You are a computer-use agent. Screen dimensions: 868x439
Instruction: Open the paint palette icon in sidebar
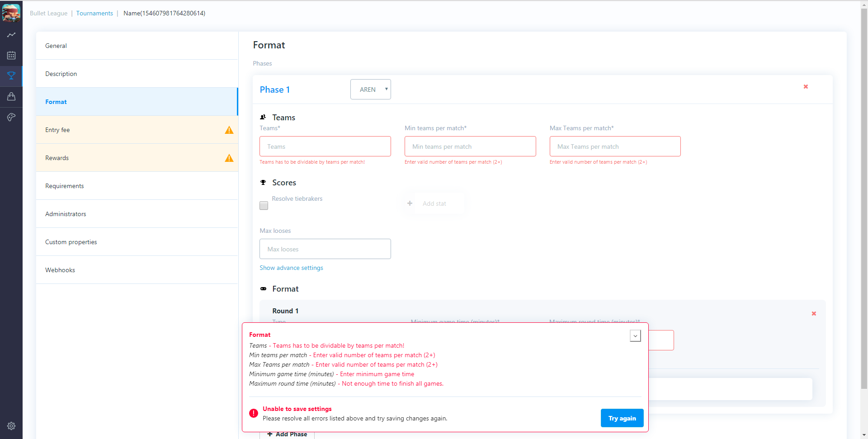click(11, 117)
